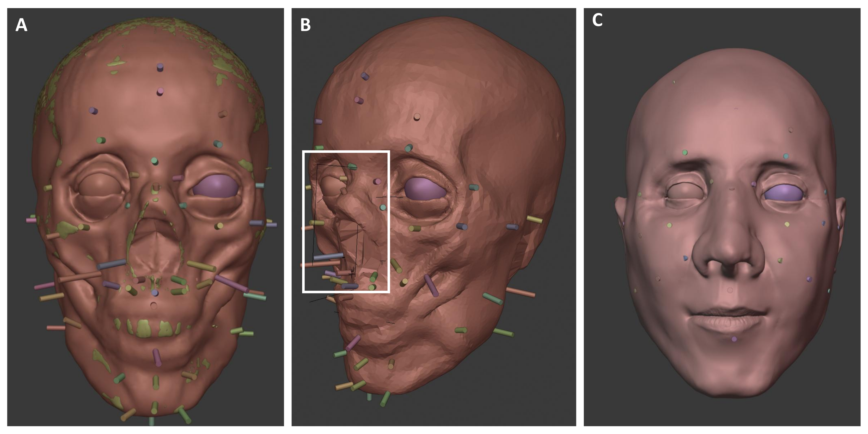Click the teal peg under panel A chin
Screen dimensions: 868x434
pos(152,421)
